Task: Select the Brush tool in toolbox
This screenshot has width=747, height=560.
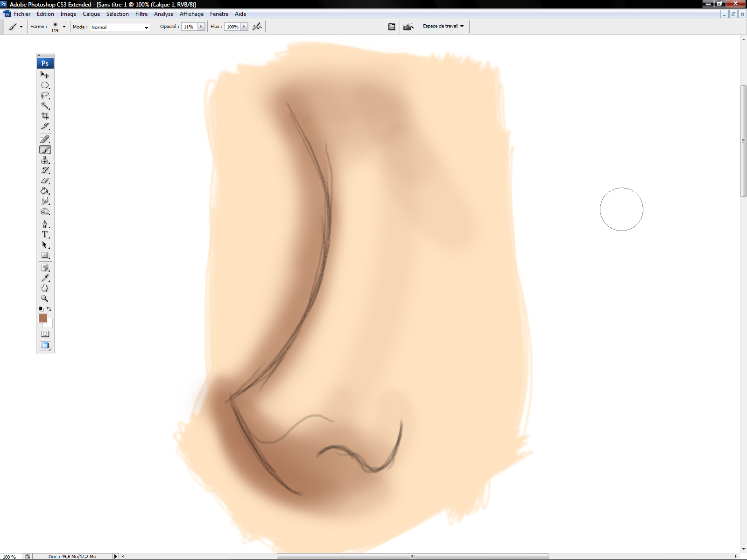Action: point(45,150)
